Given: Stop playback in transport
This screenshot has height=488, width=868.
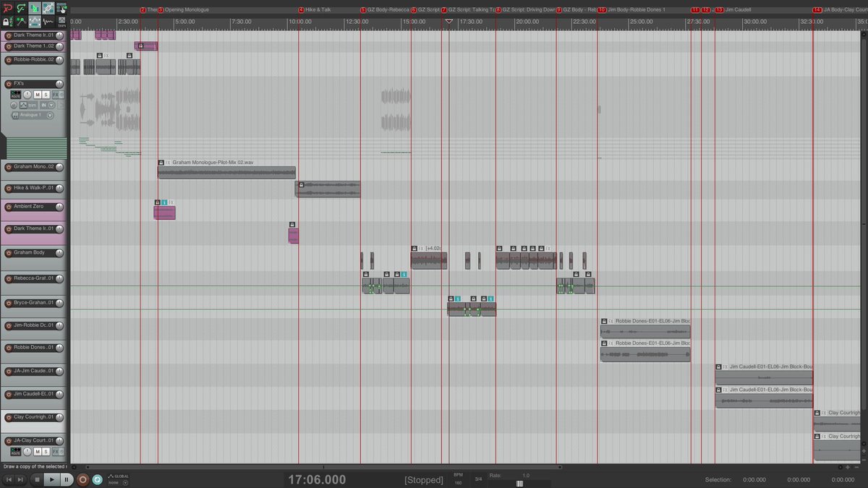Looking at the screenshot, I should [37, 479].
